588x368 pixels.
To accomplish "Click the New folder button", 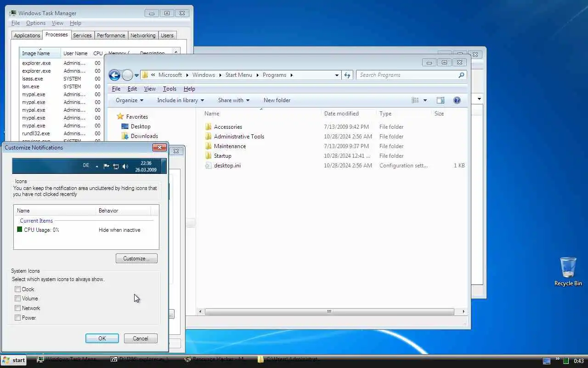I will point(277,100).
